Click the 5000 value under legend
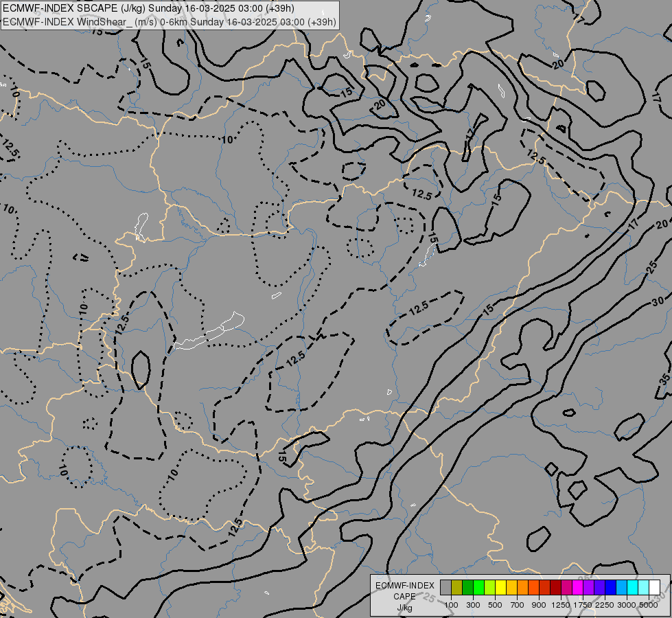The height and width of the screenshot is (618, 672). point(649,605)
